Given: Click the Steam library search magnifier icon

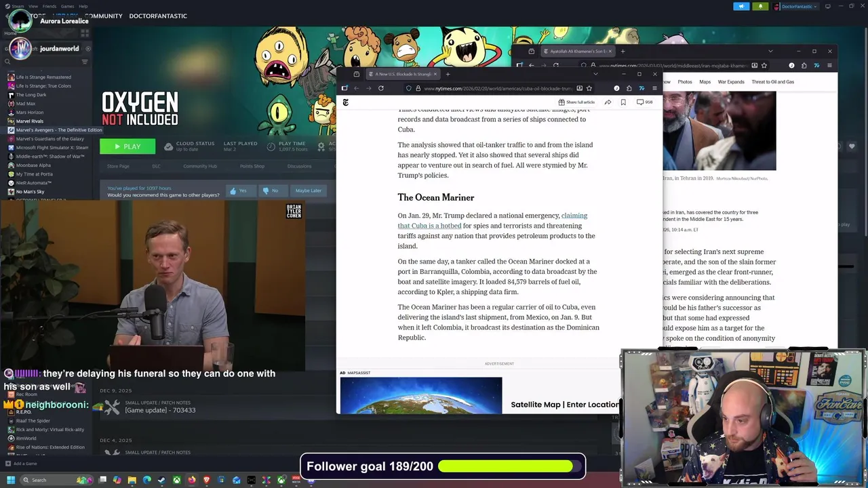Looking at the screenshot, I should click(x=7, y=62).
